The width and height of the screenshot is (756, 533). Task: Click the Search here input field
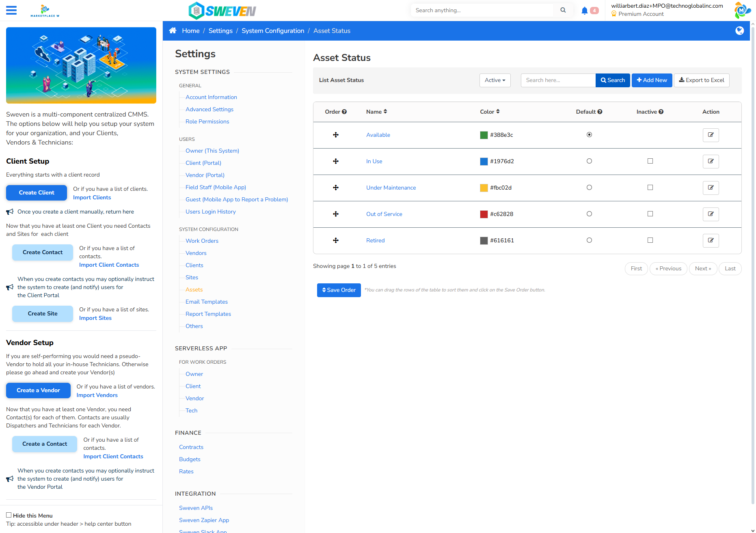tap(558, 80)
